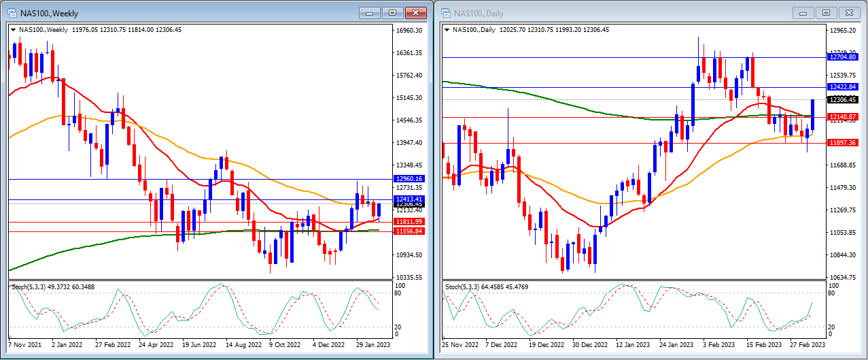The height and width of the screenshot is (360, 868).
Task: Select the 12960.16 blue price label on the Weekly chart
Action: [x=409, y=179]
